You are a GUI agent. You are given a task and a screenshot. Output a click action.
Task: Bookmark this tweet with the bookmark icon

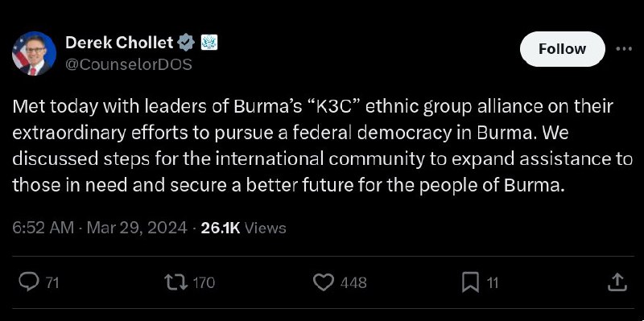point(470,283)
